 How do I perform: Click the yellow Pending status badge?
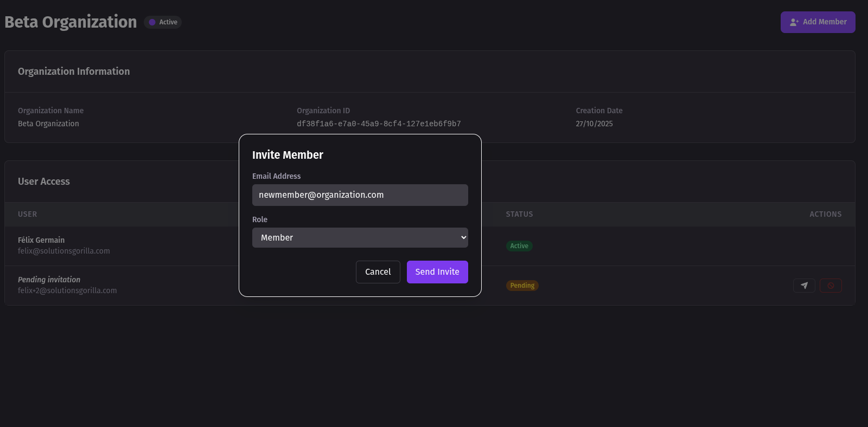click(x=522, y=286)
